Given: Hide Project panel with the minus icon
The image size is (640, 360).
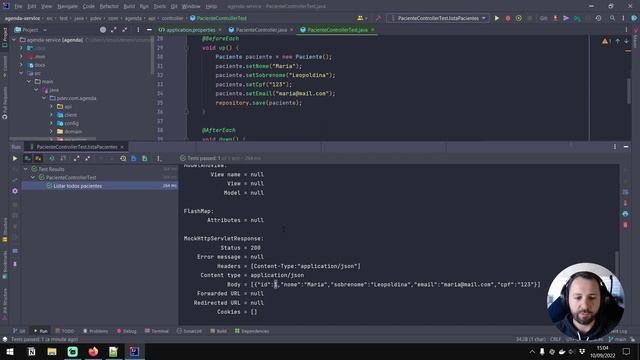Looking at the screenshot, I should 149,30.
